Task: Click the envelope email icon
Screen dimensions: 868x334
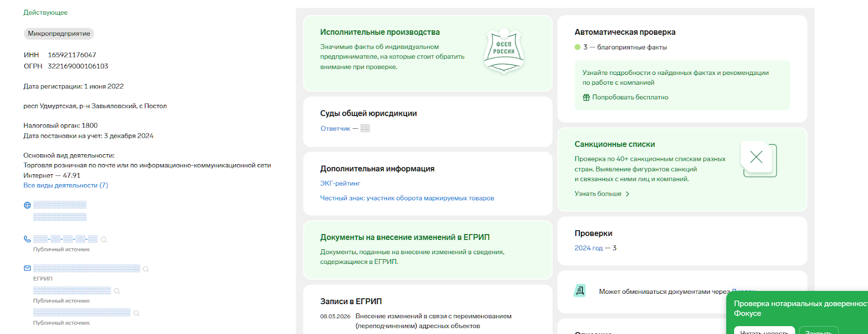Action: pyautogui.click(x=27, y=268)
